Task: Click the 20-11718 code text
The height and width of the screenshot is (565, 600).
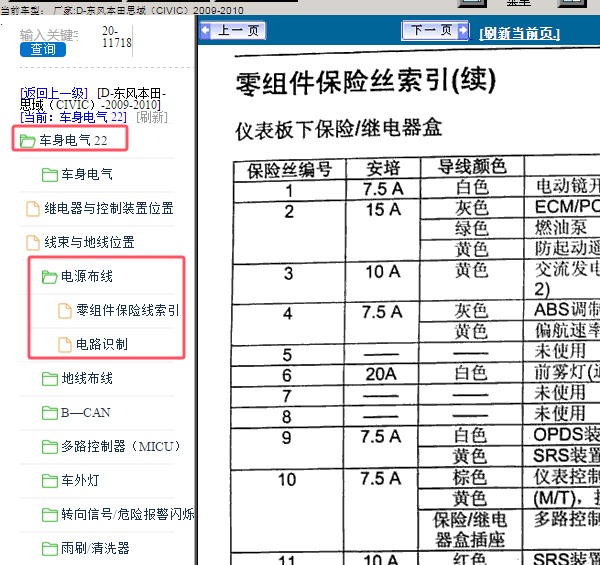Action: pos(117,36)
